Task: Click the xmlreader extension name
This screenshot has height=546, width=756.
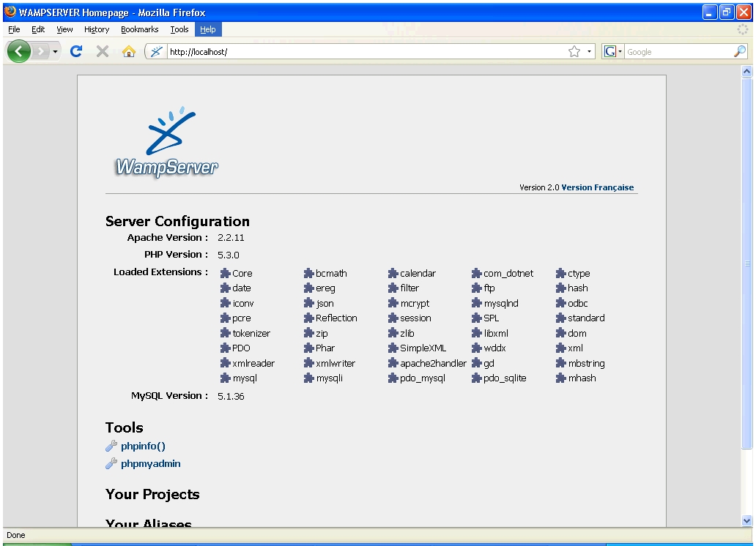Action: (253, 363)
